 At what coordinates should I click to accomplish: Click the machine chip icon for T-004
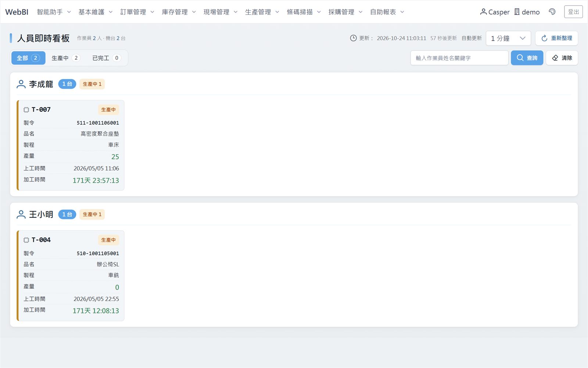pos(26,240)
